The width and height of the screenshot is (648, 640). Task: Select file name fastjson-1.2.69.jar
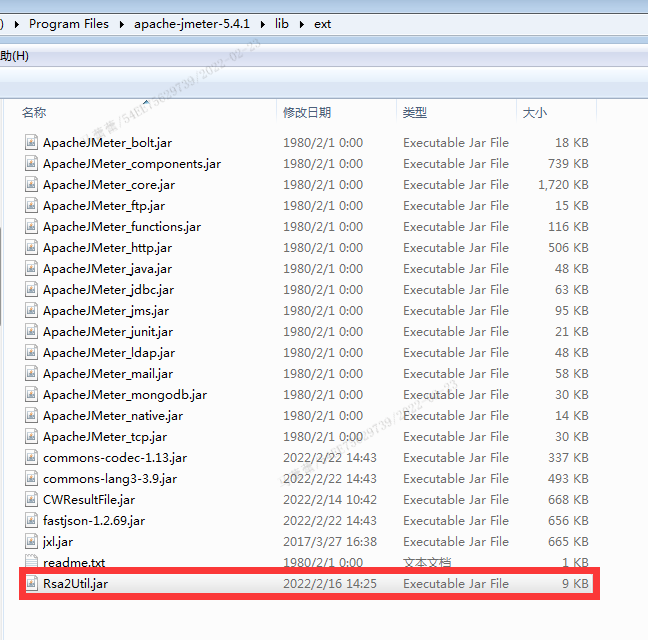click(x=94, y=521)
